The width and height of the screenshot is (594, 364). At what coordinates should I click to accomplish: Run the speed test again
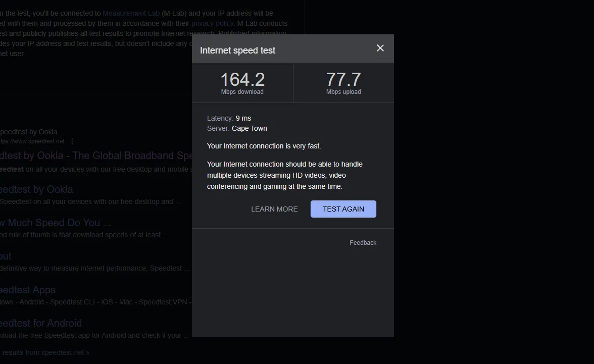click(343, 209)
